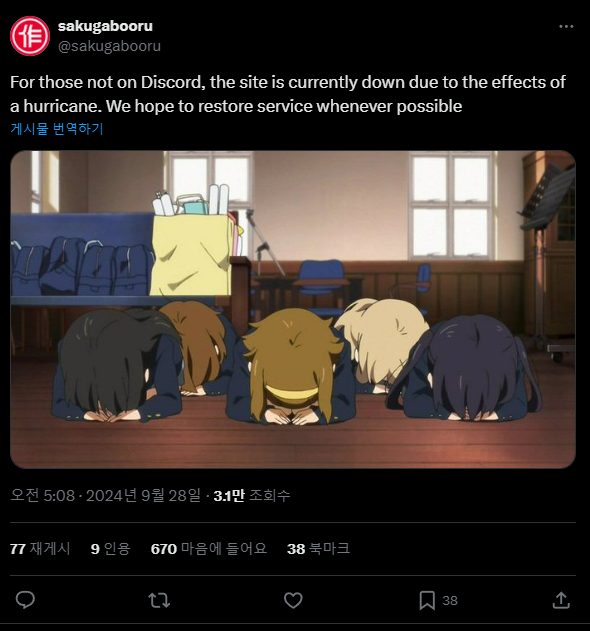Image resolution: width=590 pixels, height=631 pixels.
Task: View the 9 인용 quotes list
Action: (110, 549)
